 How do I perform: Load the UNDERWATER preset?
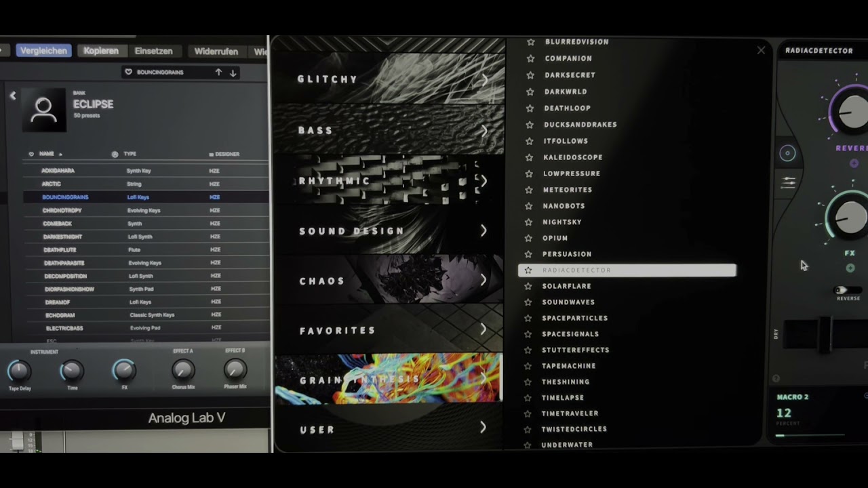click(x=567, y=445)
